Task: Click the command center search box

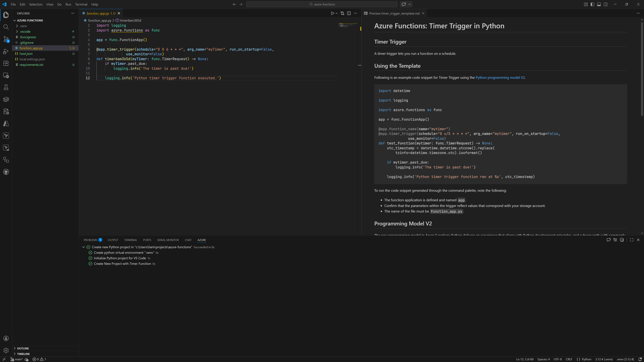Action: (x=321, y=4)
